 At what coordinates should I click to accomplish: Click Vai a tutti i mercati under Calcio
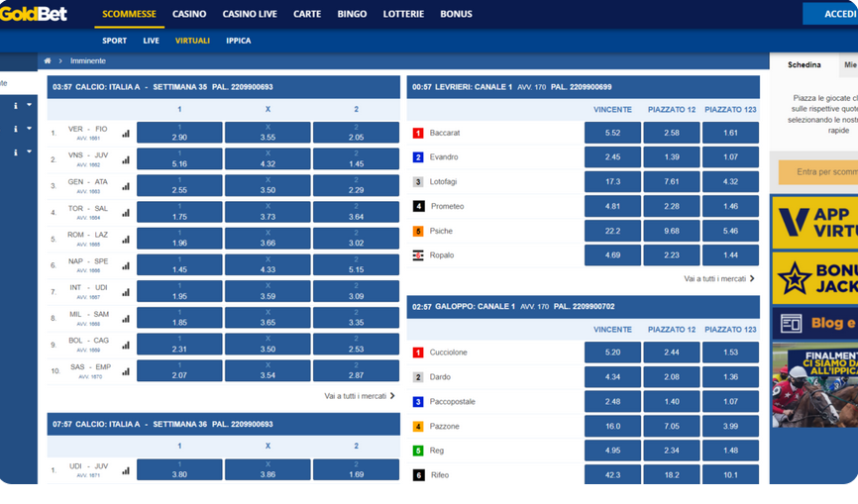point(360,396)
